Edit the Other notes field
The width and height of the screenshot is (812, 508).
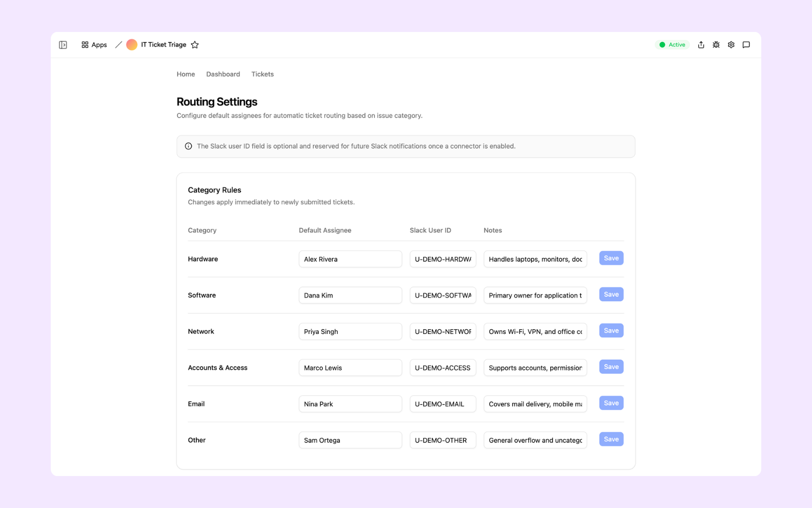point(535,440)
